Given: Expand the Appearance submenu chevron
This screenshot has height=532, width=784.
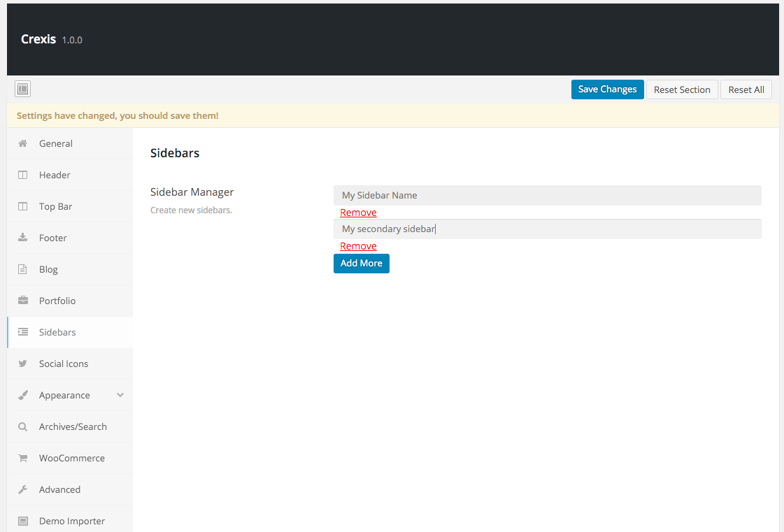Looking at the screenshot, I should [x=120, y=395].
